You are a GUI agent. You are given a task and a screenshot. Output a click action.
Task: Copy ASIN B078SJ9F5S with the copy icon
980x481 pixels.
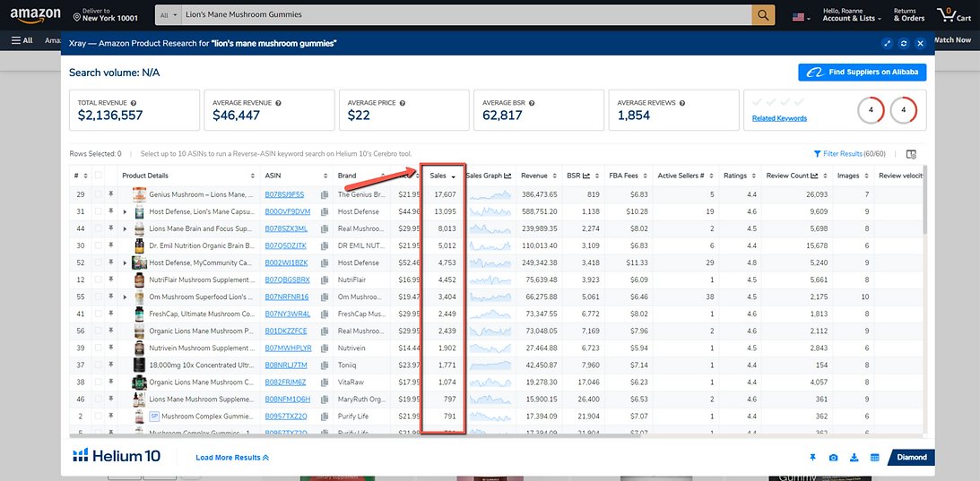pyautogui.click(x=325, y=195)
